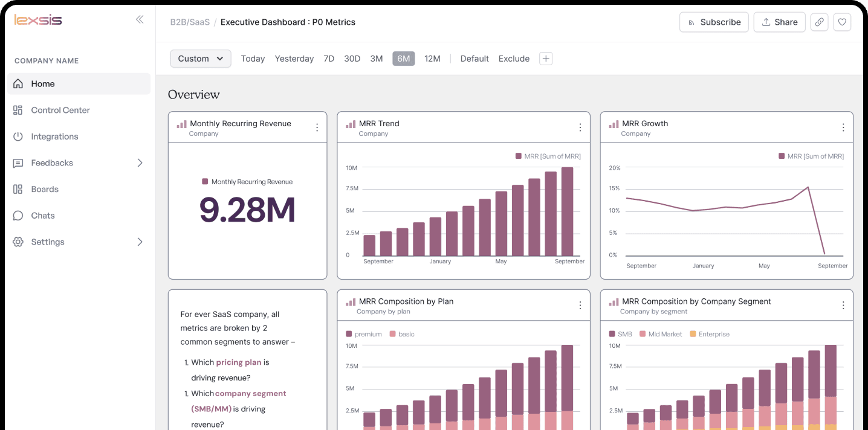Copy the dashboard link icon

tap(819, 22)
